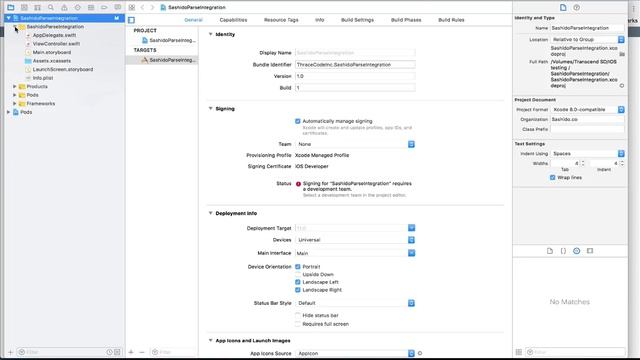The height and width of the screenshot is (360, 640).
Task: Show recent files filter in navigator
Action: coord(109,352)
